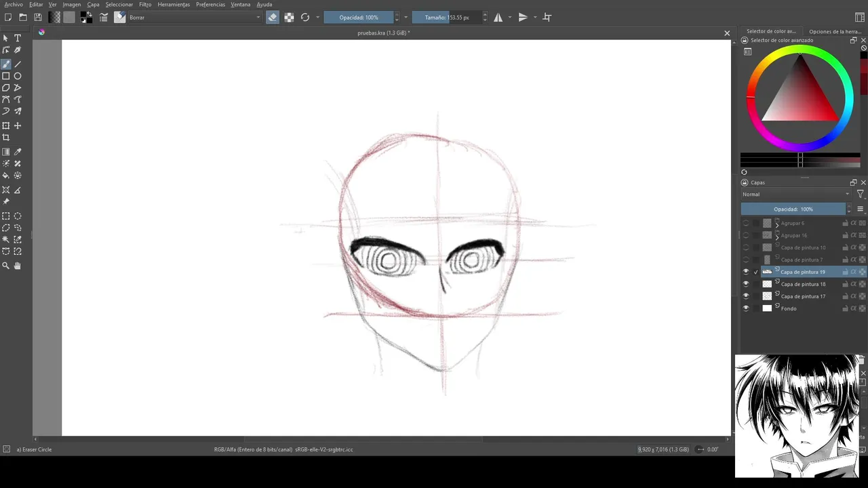
Task: Select the Zoom magnifier tool
Action: pos(6,266)
